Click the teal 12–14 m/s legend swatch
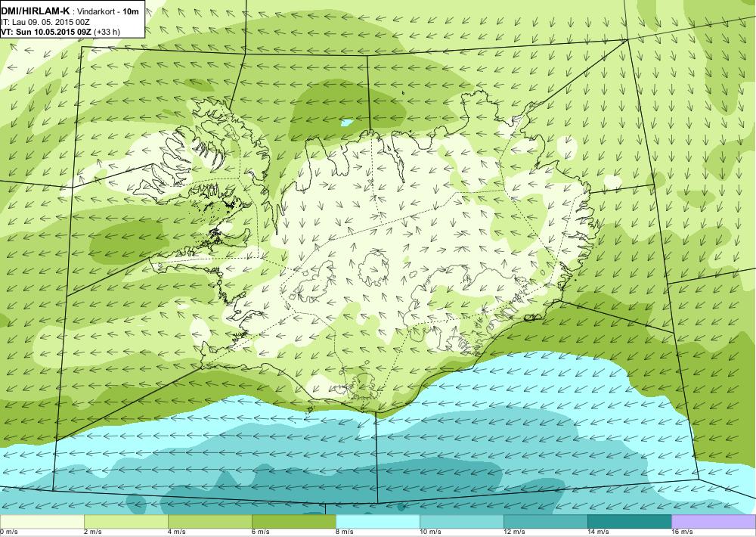 pos(546,522)
